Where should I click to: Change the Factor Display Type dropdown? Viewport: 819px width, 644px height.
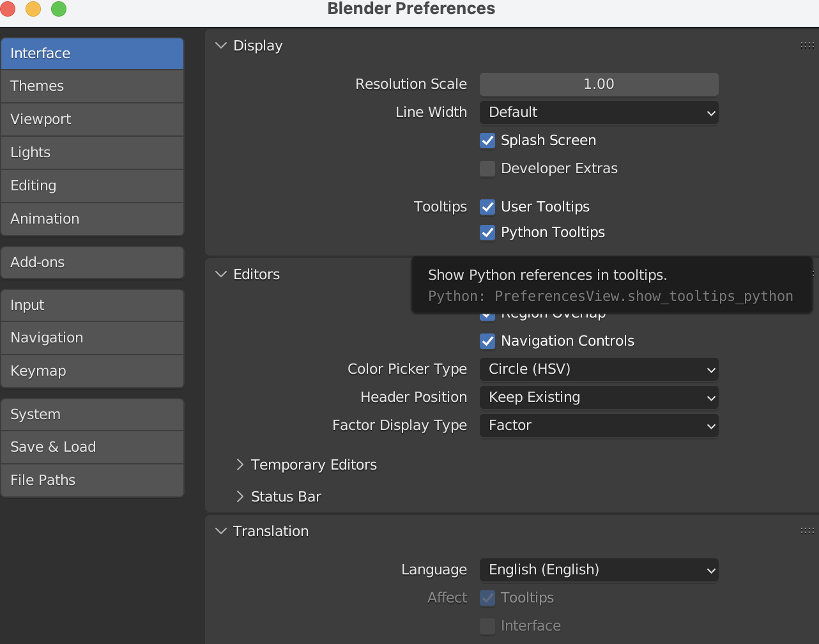pyautogui.click(x=599, y=425)
